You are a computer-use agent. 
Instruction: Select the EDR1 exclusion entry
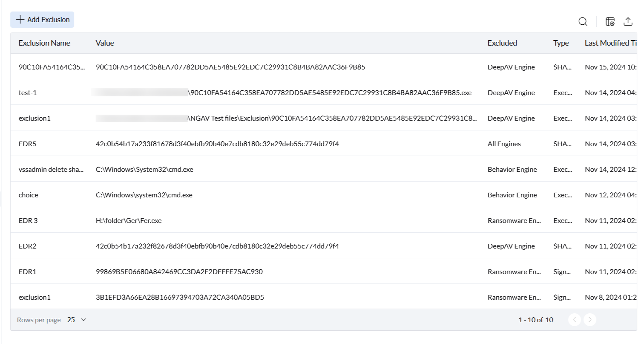[28, 272]
